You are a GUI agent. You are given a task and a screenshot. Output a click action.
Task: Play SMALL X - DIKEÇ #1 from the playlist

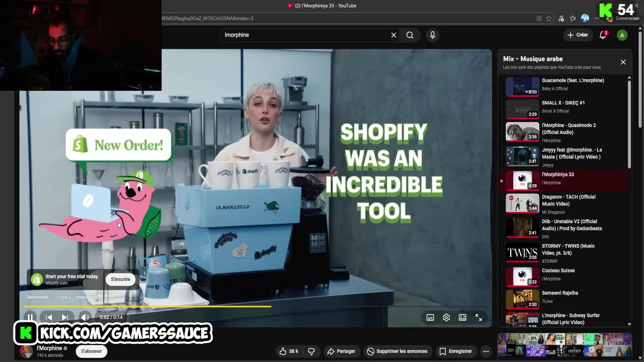click(566, 109)
